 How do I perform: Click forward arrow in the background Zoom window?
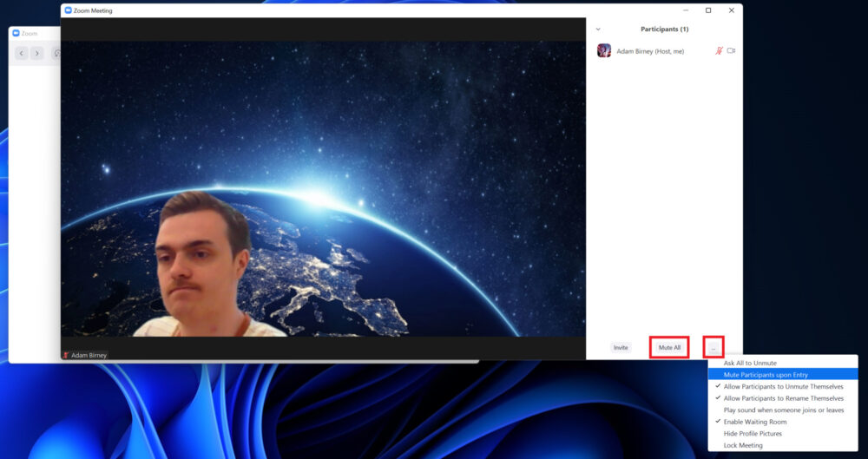[37, 53]
